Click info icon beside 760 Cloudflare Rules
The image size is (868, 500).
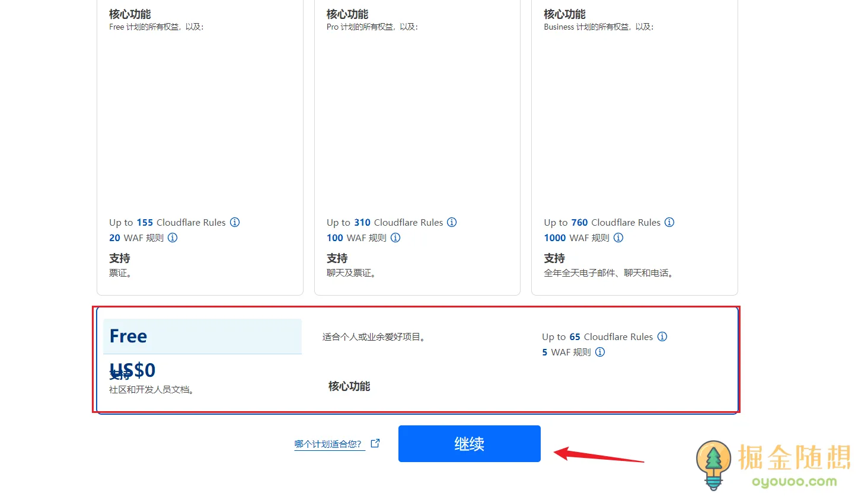(x=669, y=222)
